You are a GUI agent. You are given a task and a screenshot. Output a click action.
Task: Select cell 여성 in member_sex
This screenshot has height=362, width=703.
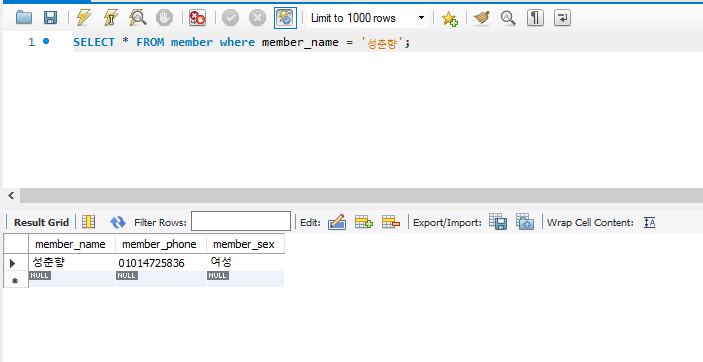coord(245,262)
